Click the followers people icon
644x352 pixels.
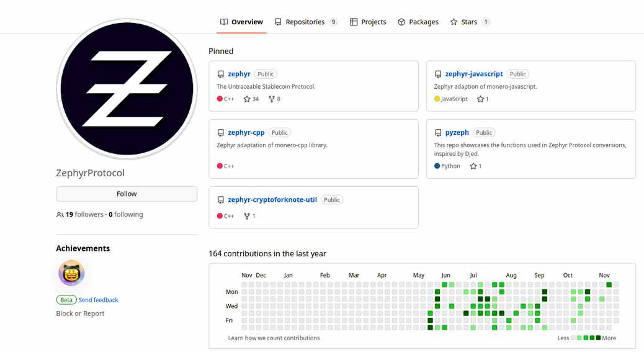click(x=60, y=214)
